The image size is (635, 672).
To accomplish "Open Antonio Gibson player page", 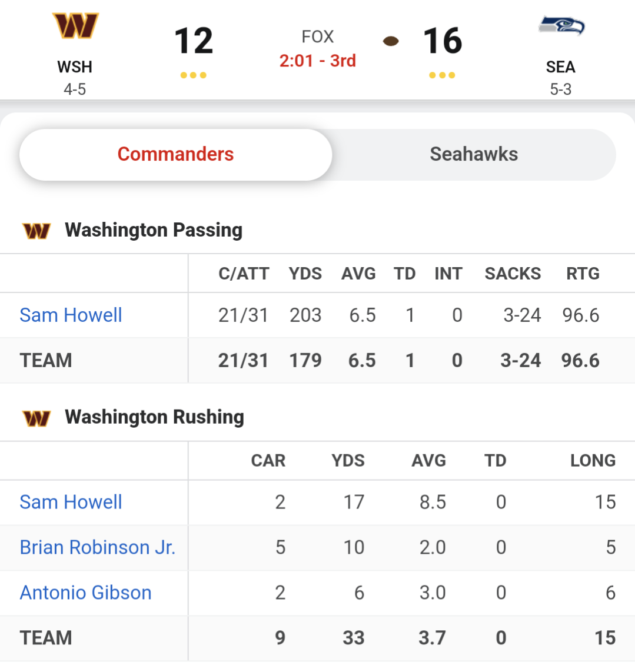I will [86, 593].
